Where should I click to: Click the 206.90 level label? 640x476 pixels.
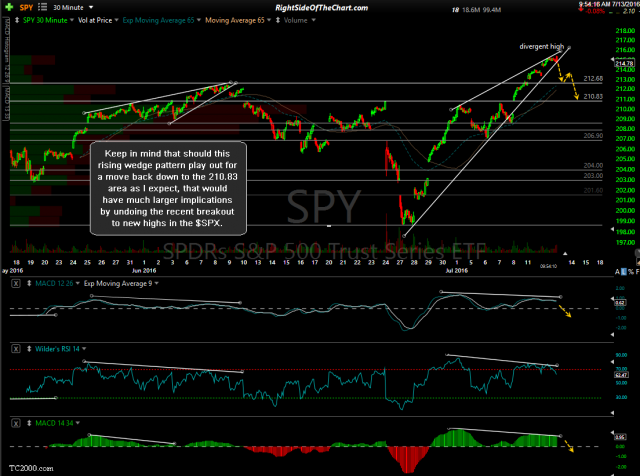[593, 136]
